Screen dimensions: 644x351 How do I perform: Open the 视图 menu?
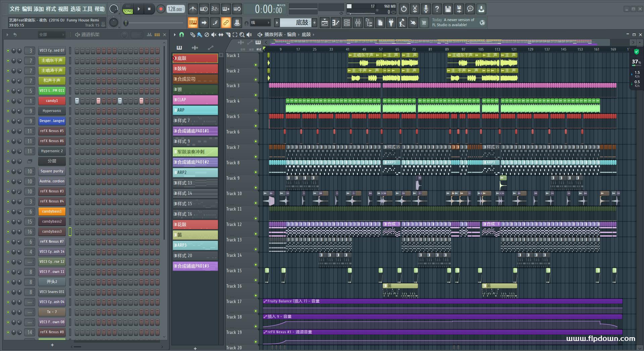(x=63, y=9)
